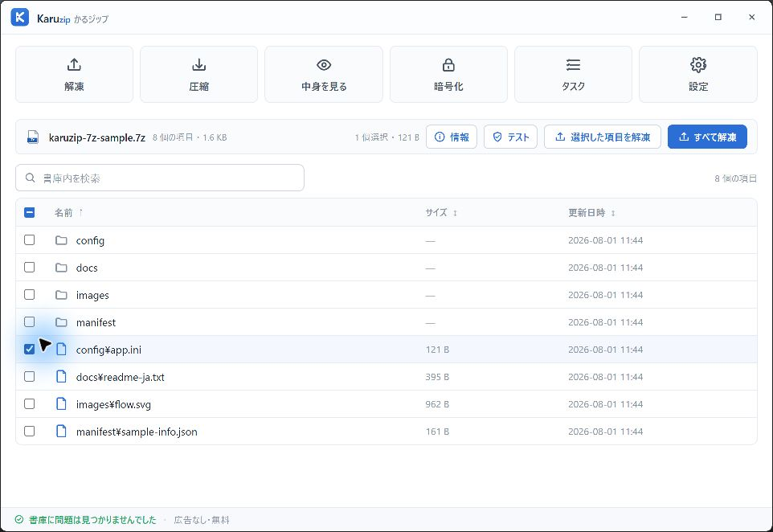
Task: Check the config folder checkbox
Action: tap(29, 239)
